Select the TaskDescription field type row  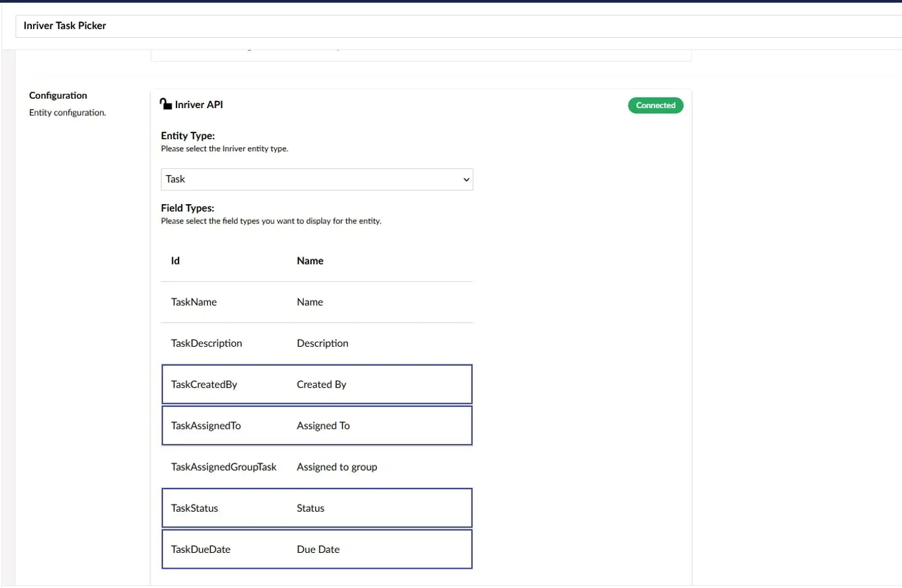point(317,343)
